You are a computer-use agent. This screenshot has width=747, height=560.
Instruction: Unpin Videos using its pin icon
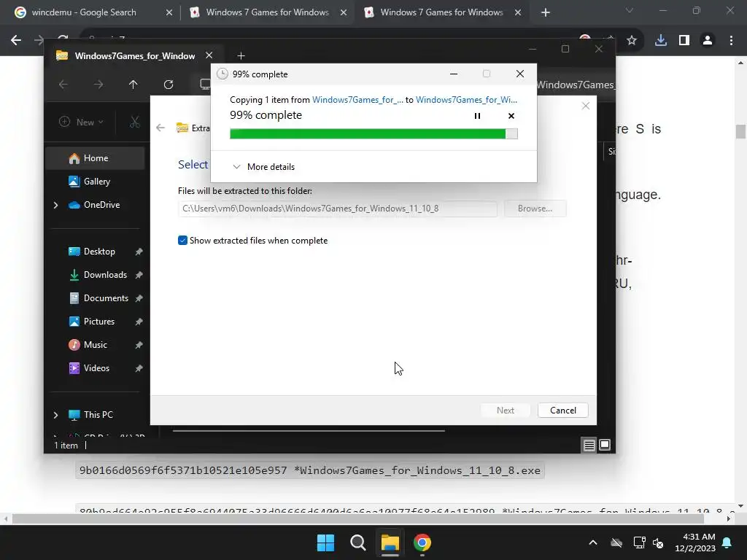pyautogui.click(x=139, y=368)
